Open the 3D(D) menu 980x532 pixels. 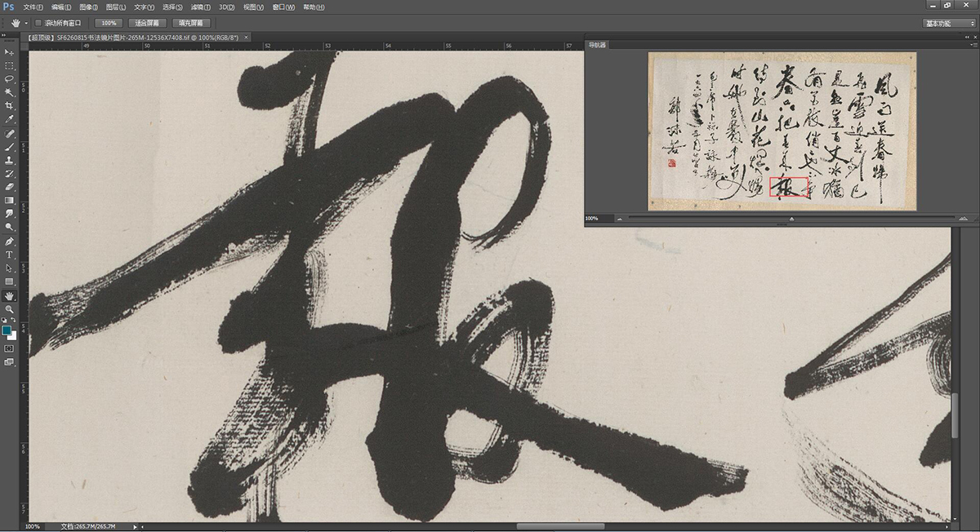227,7
